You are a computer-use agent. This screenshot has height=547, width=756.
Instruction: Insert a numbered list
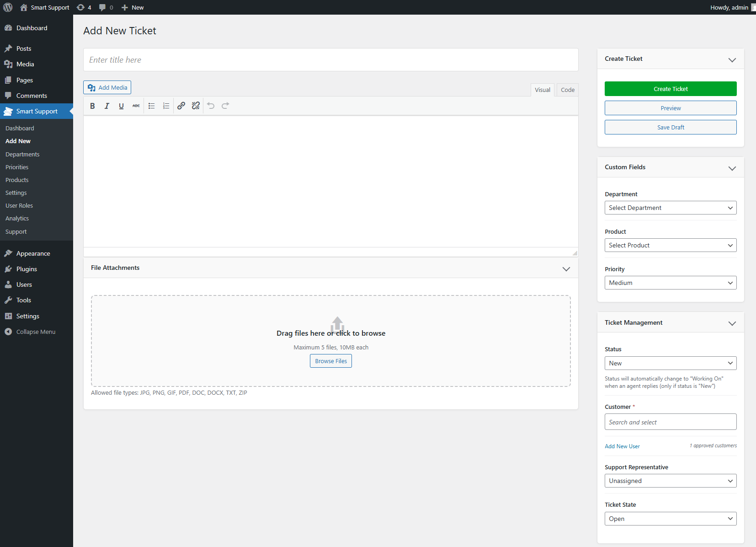pos(166,106)
